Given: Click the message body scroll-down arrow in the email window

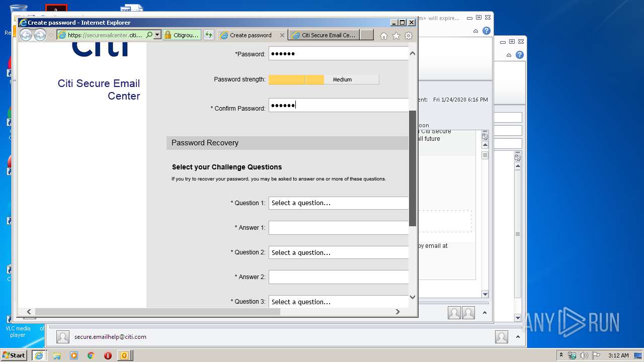Looking at the screenshot, I should click(485, 294).
